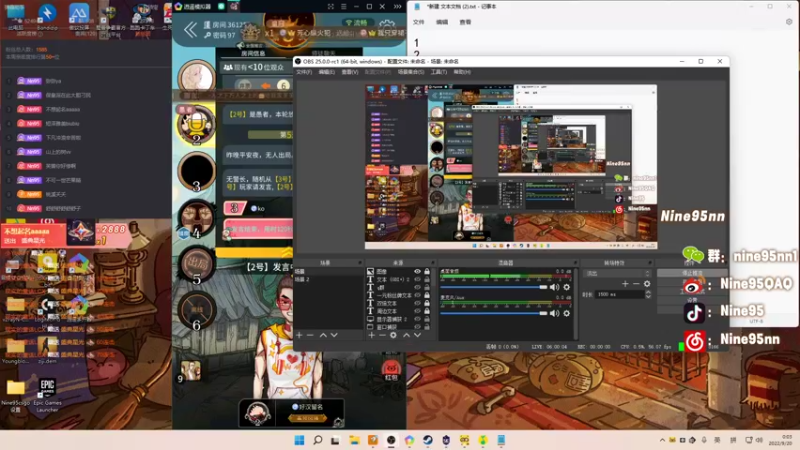Pop out the 混音器 dock panel
800x450 pixels.
(575, 263)
